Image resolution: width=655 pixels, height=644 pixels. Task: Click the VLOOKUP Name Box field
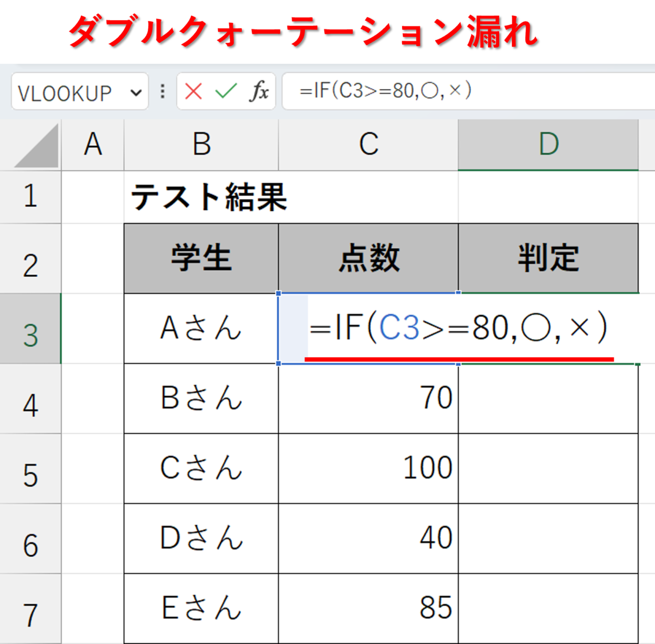click(x=79, y=92)
